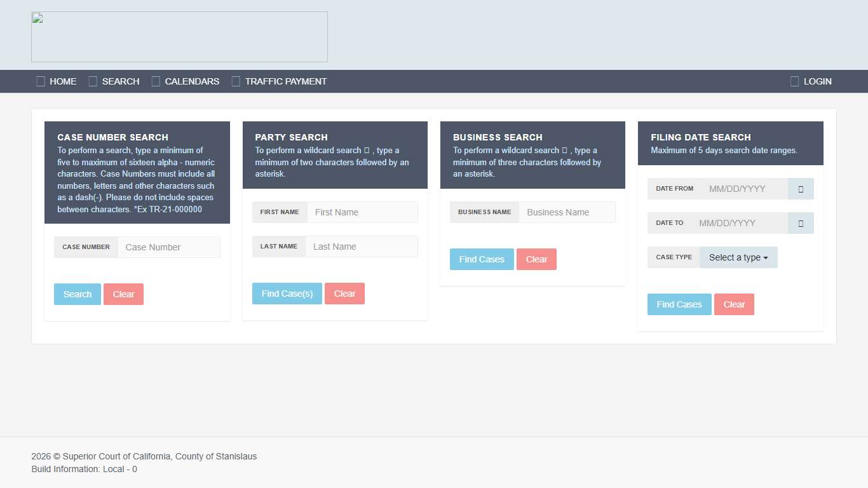
Task: Click the icon beside LOGIN in navbar
Action: pyautogui.click(x=794, y=81)
